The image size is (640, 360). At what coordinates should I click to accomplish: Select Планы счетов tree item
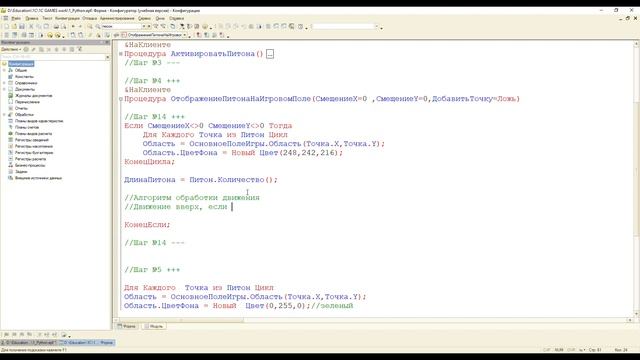point(27,127)
